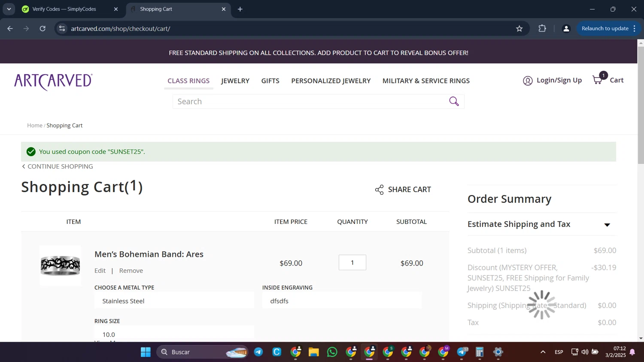Go back to the previous page
Image resolution: width=644 pixels, height=362 pixels.
[10, 28]
